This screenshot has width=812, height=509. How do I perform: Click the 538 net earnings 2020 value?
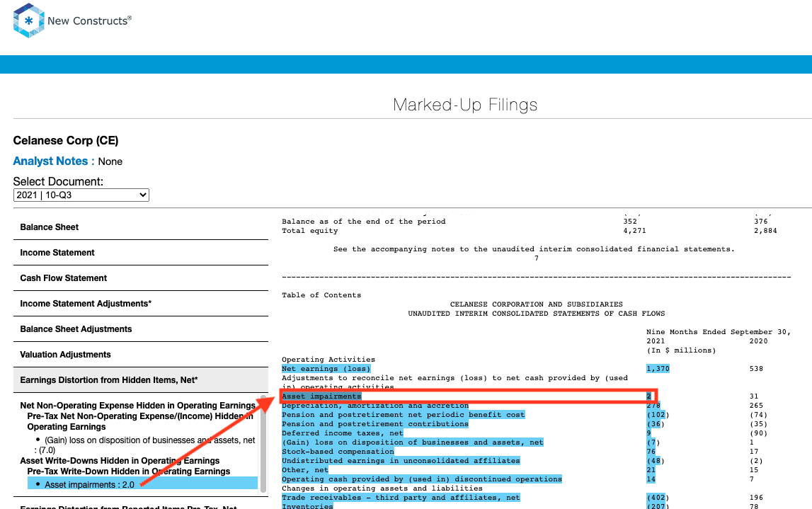[756, 369]
